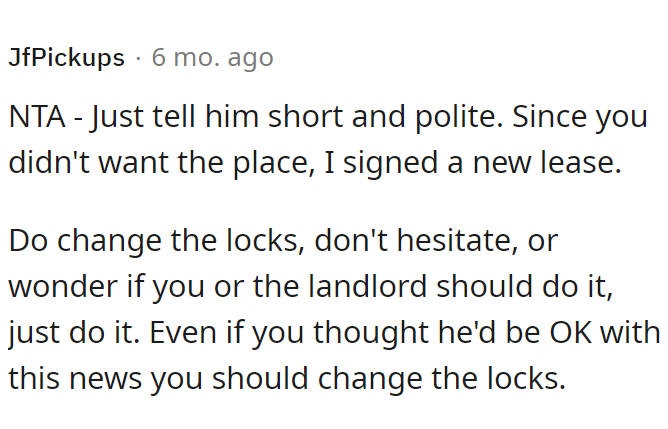
Task: Click the "6 mo. ago" timestamp
Action: click(x=212, y=58)
